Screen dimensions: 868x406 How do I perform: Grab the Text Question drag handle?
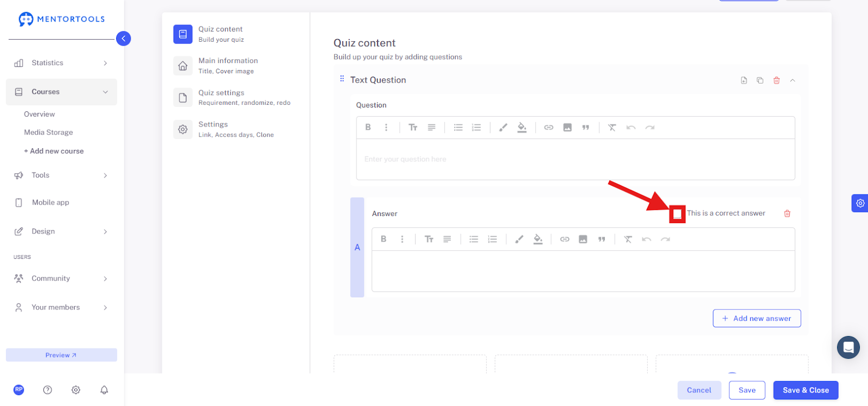tap(342, 79)
